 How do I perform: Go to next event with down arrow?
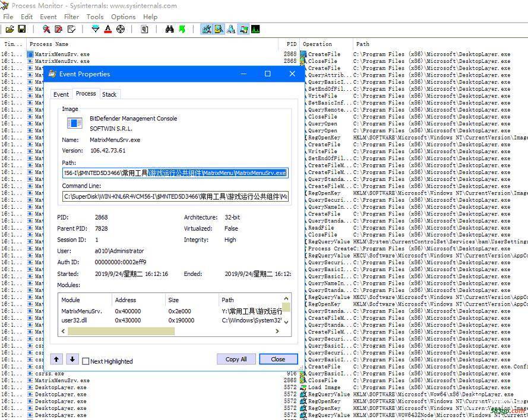pos(72,359)
